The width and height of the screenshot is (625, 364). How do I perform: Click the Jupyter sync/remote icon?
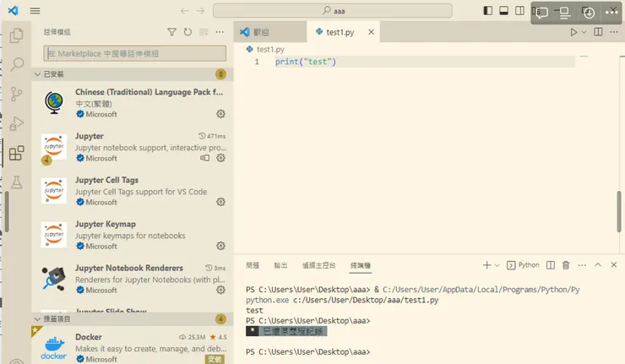205,158
